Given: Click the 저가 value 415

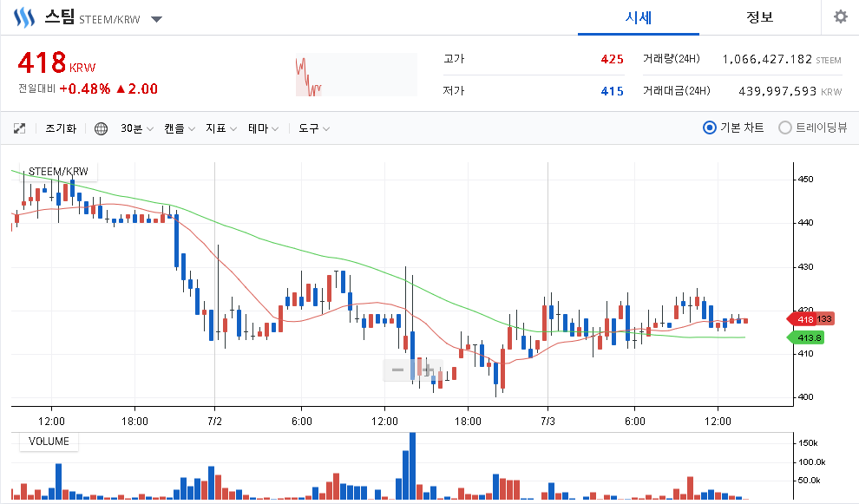Looking at the screenshot, I should point(612,91).
